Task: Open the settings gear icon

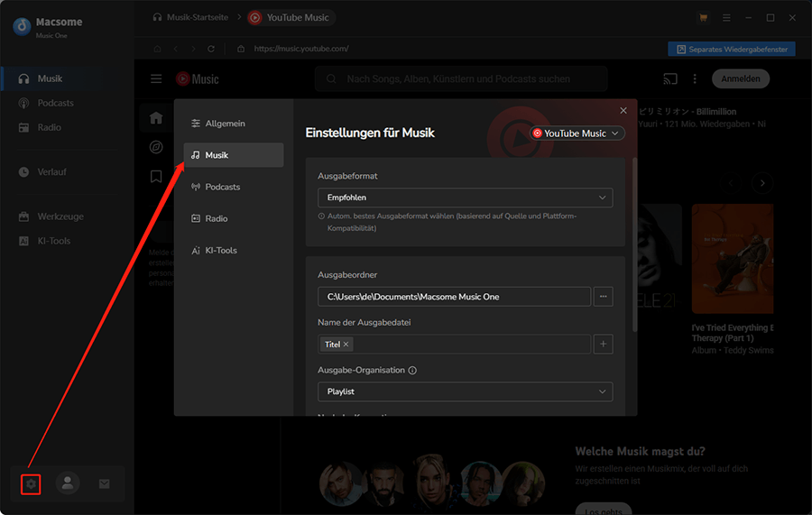Action: pyautogui.click(x=31, y=484)
